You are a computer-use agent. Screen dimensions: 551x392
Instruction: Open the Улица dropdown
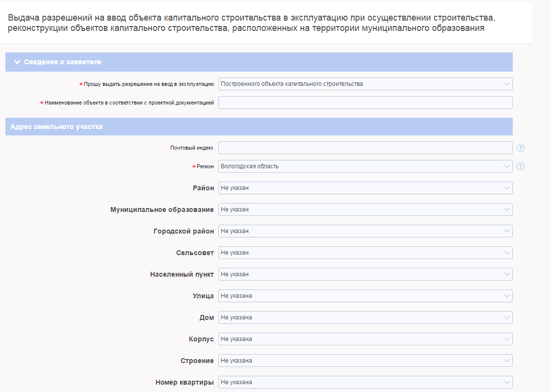click(365, 296)
